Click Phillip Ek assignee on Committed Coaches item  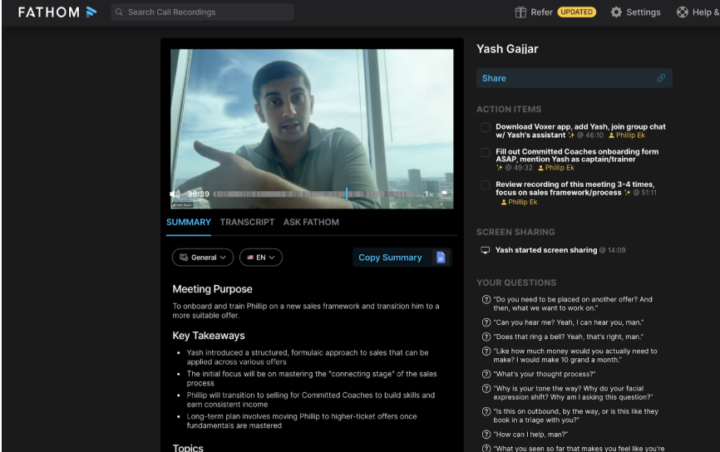pyautogui.click(x=556, y=168)
